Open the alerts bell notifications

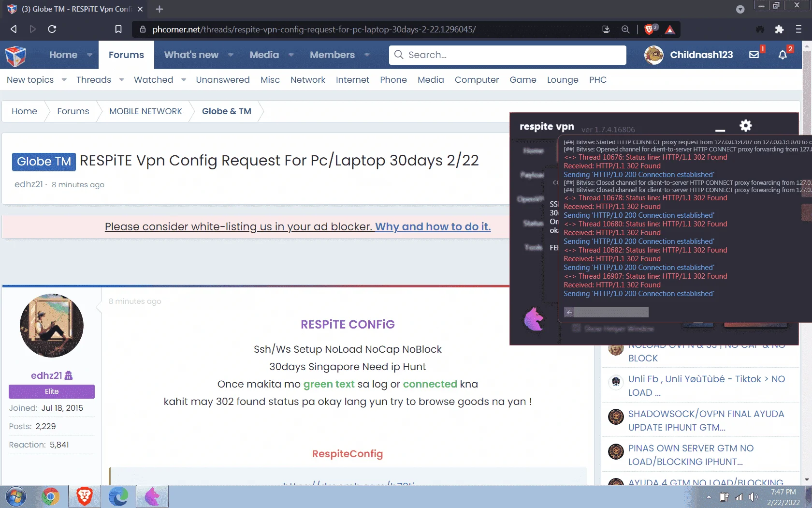783,55
